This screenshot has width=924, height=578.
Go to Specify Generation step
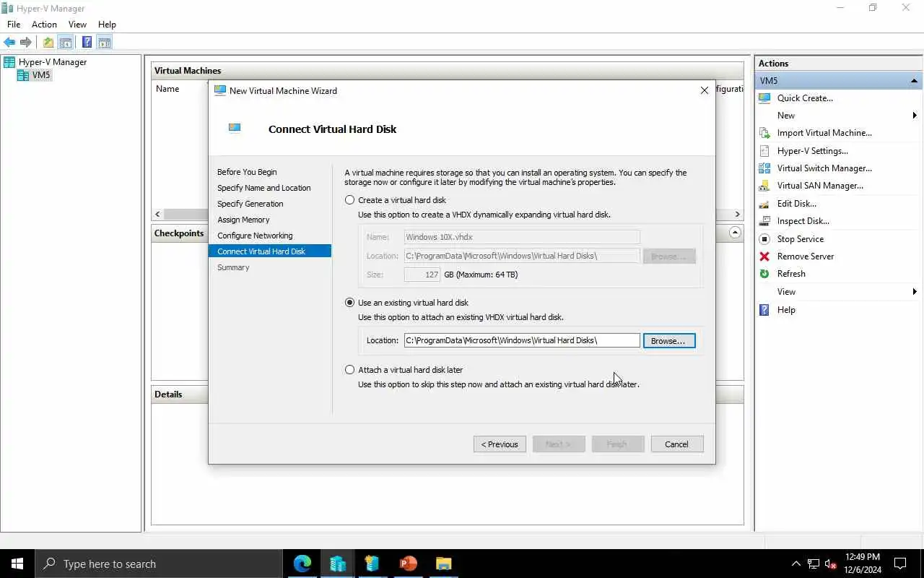(x=250, y=204)
